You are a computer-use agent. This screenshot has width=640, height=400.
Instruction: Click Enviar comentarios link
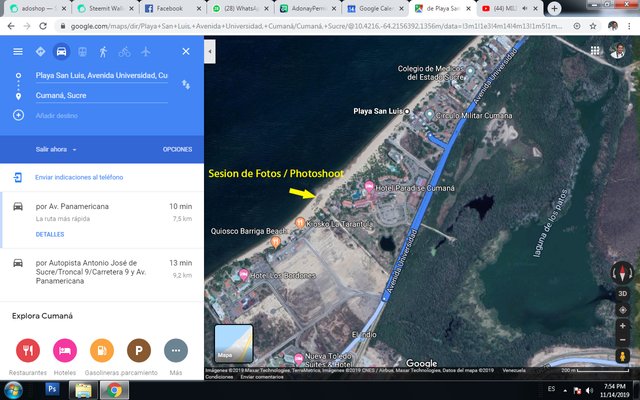coord(262,377)
